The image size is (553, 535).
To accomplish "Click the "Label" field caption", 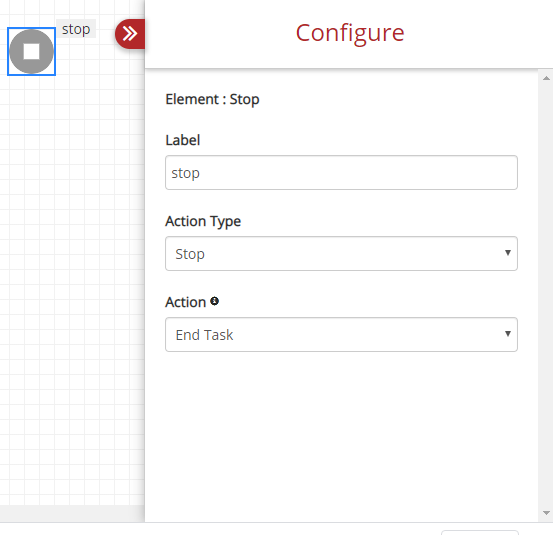I will [x=183, y=140].
